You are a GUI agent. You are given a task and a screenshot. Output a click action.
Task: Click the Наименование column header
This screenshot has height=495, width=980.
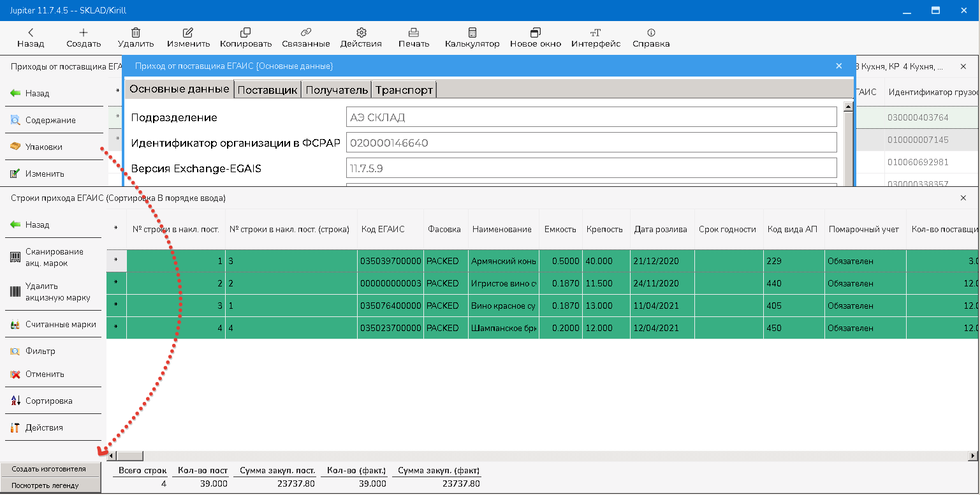coord(503,229)
